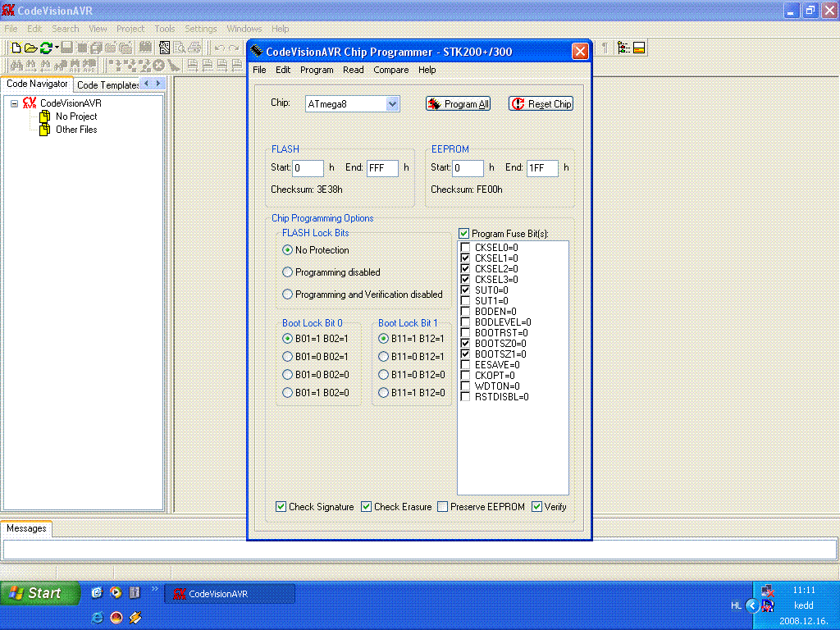
Task: Click the Find binoculars icon on second toolbar
Action: [16, 66]
